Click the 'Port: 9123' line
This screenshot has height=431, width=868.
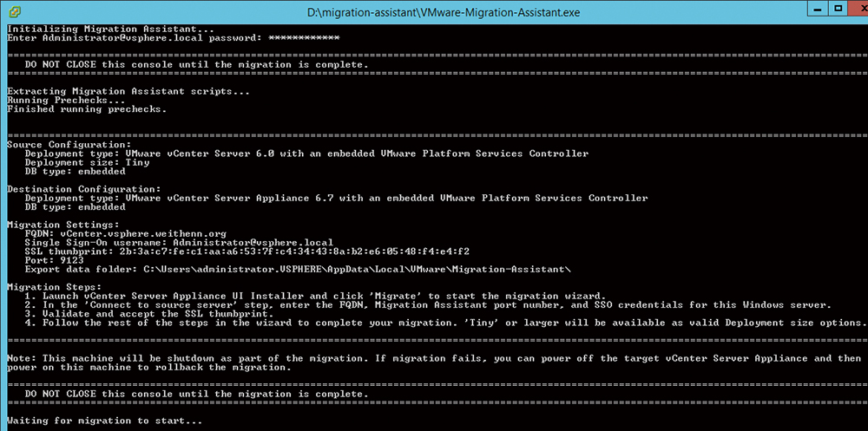54,260
